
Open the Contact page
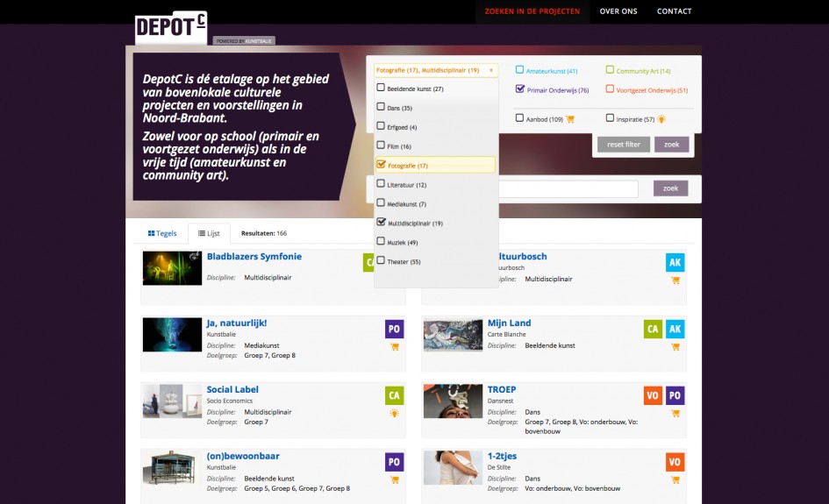click(674, 11)
